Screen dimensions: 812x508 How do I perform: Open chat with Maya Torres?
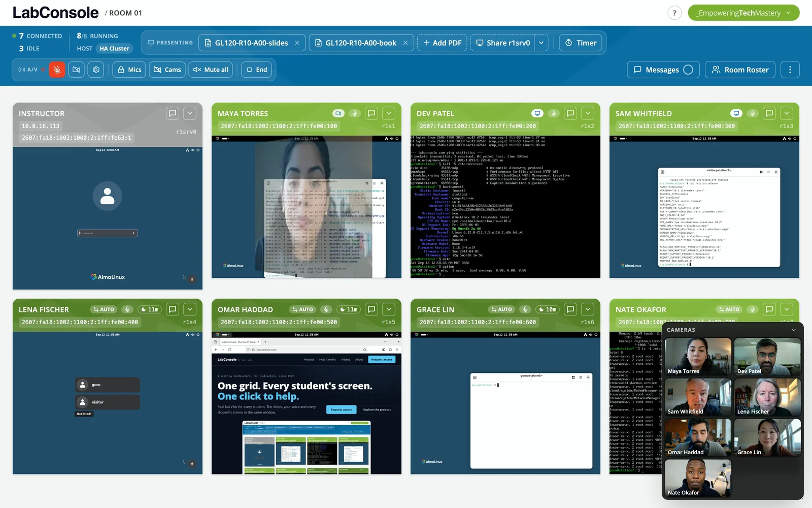click(x=371, y=113)
